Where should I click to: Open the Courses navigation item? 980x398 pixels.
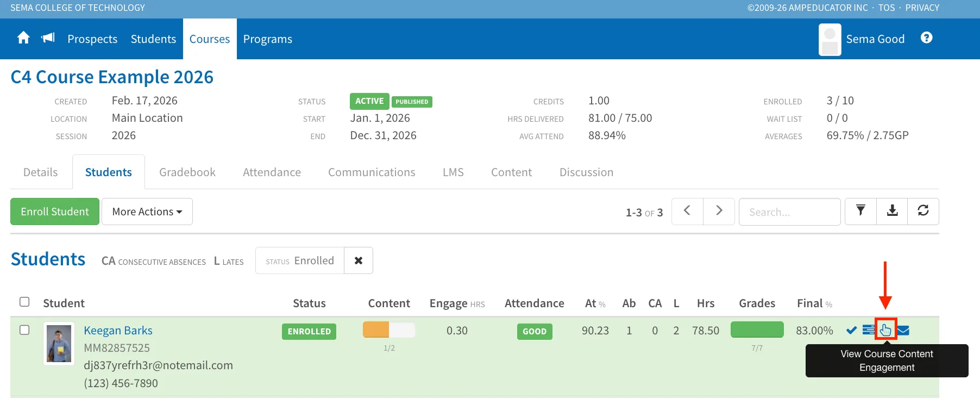(210, 39)
